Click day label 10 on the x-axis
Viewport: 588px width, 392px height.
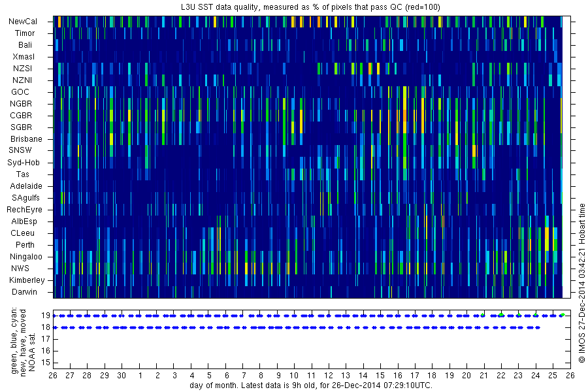point(294,376)
